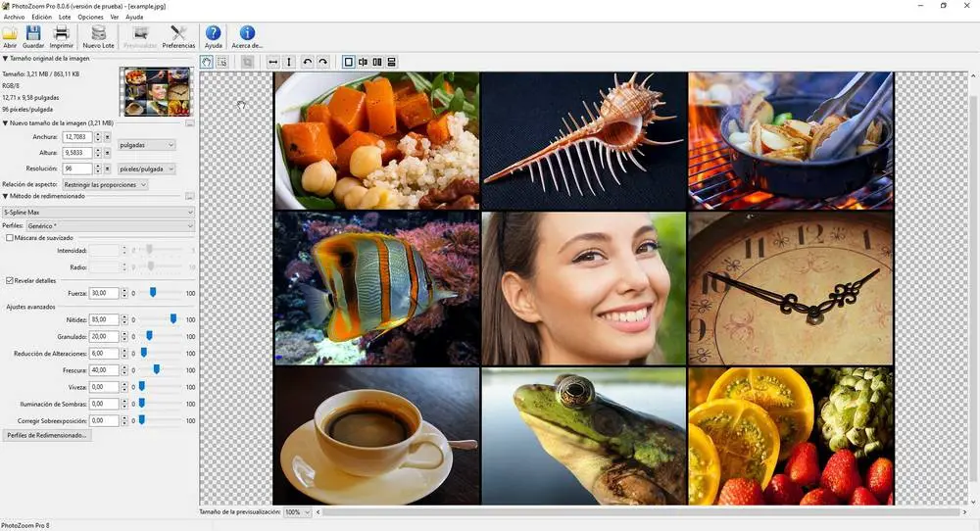Image resolution: width=980 pixels, height=531 pixels.
Task: Click the Frescura slider handle
Action: [x=157, y=369]
